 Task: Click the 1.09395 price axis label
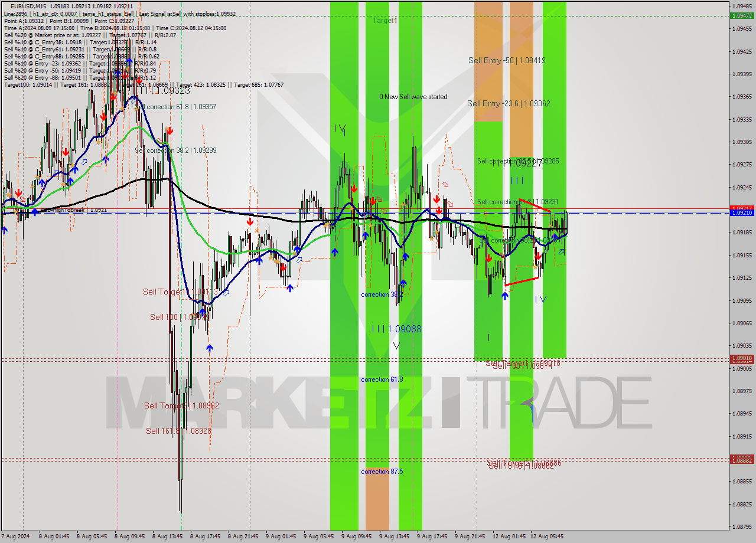click(742, 74)
